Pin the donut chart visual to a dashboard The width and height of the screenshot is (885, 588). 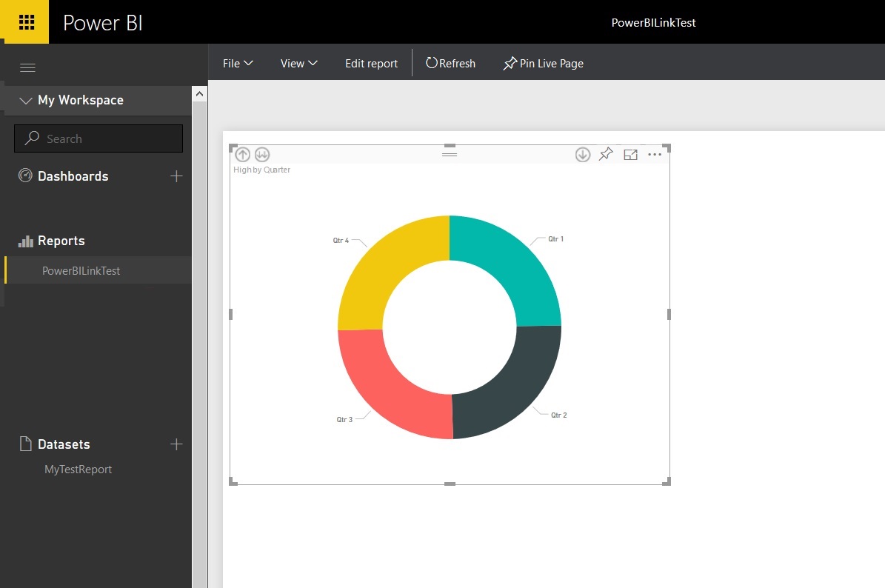click(x=606, y=154)
